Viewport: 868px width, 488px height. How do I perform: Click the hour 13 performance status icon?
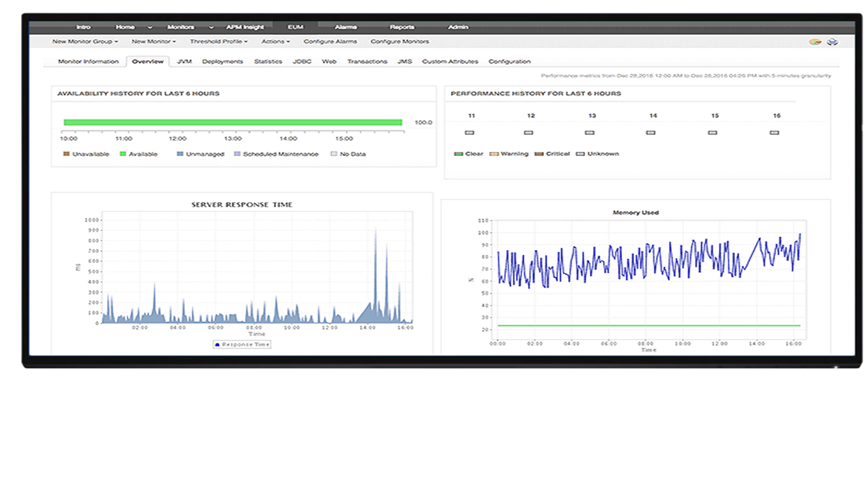click(x=589, y=133)
